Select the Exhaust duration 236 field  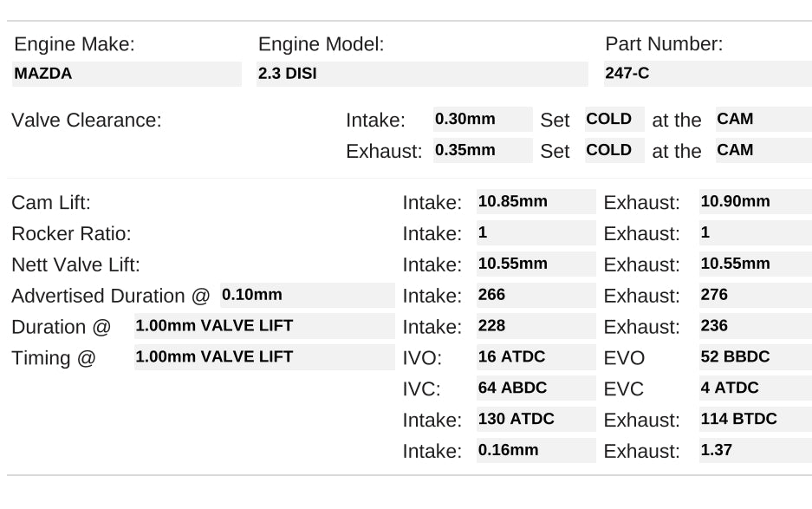point(754,327)
